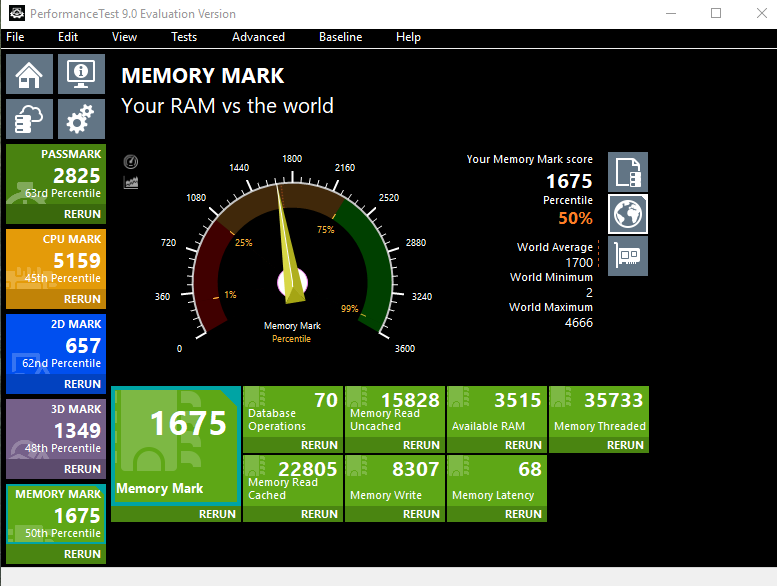The height and width of the screenshot is (586, 777).
Task: Select the world globe comparison icon
Action: pyautogui.click(x=628, y=214)
